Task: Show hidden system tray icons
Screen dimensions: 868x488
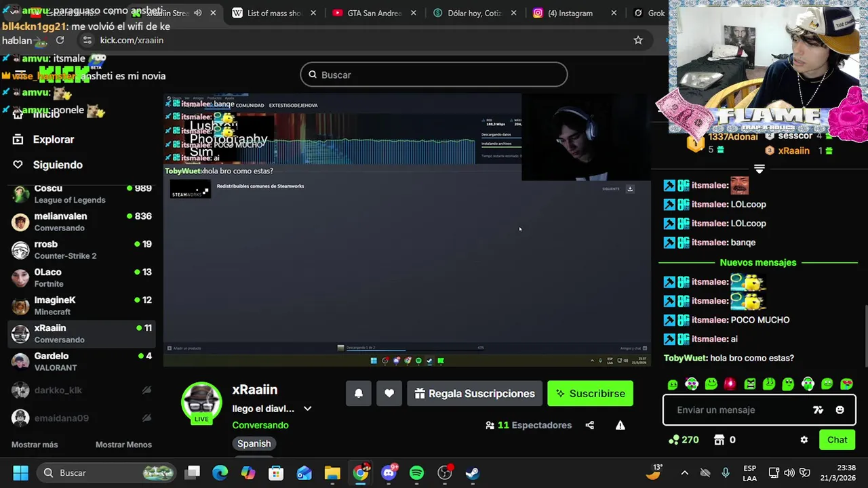Action: [684, 473]
